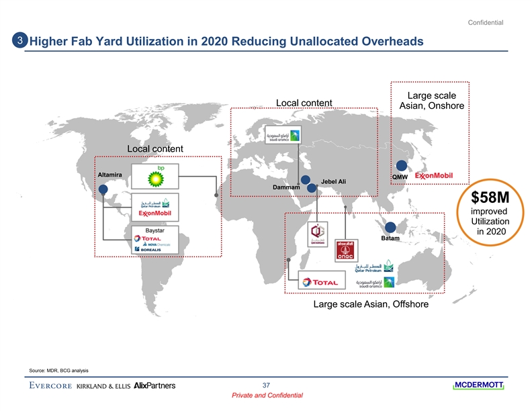
Task: Click the Dammam map marker
Action: point(312,188)
